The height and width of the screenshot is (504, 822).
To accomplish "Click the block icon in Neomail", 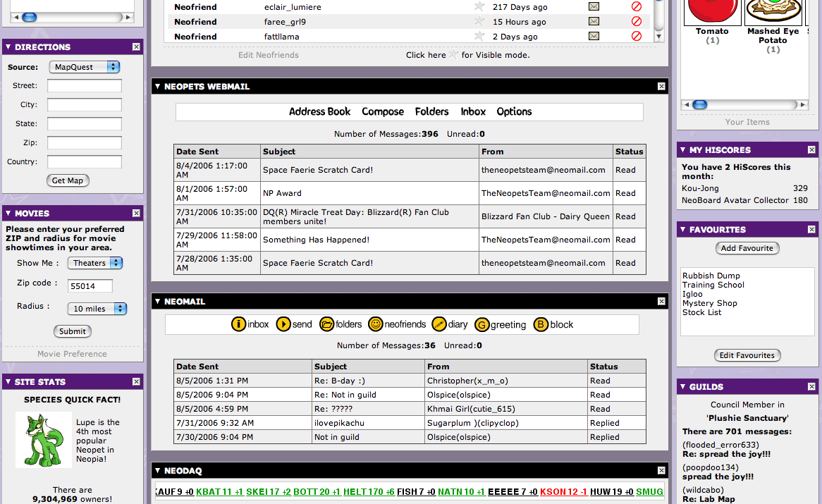I will [541, 324].
